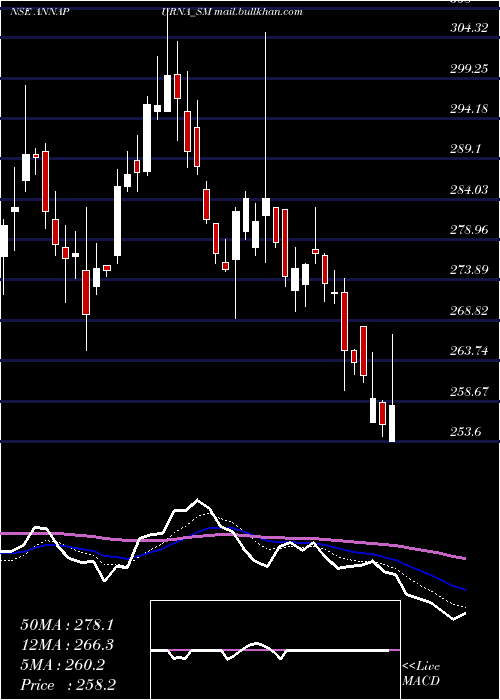Select the 263.74 axis value
The height and width of the screenshot is (700, 500).
tap(469, 350)
